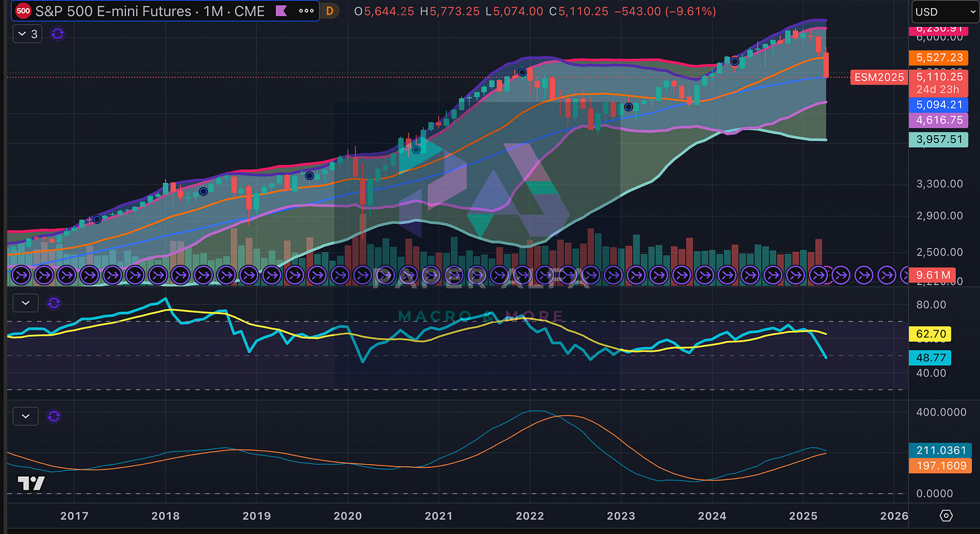Collapse the 3 indicators legend button
The width and height of the screenshot is (980, 534).
click(x=26, y=34)
